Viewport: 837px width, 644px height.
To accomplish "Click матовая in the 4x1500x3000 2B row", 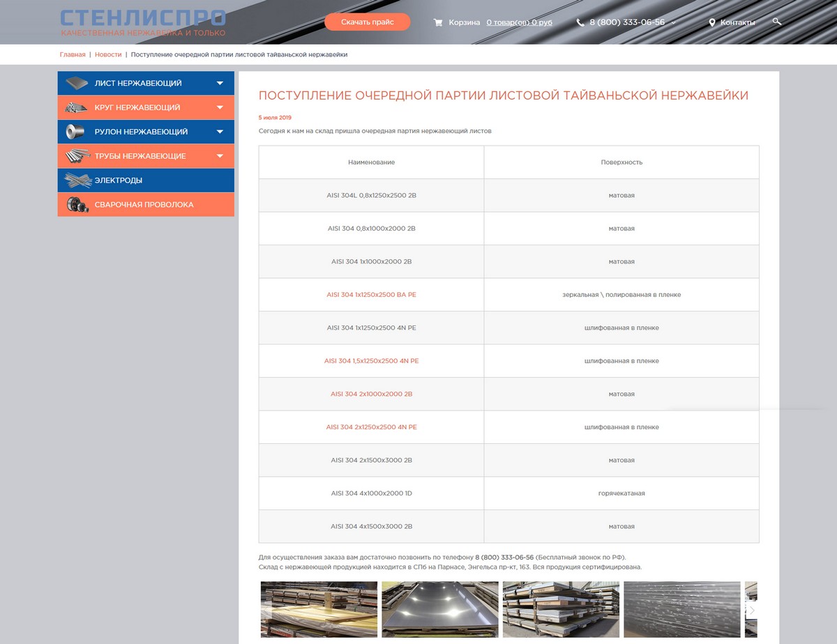I will pyautogui.click(x=621, y=526).
